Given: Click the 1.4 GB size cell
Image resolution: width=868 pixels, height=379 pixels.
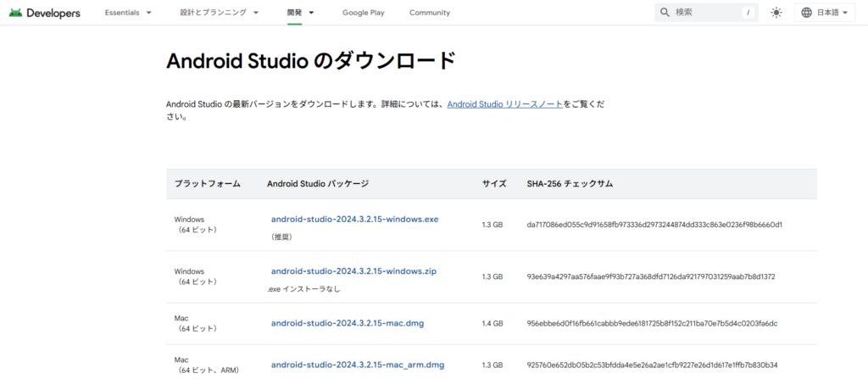Looking at the screenshot, I should (x=492, y=323).
